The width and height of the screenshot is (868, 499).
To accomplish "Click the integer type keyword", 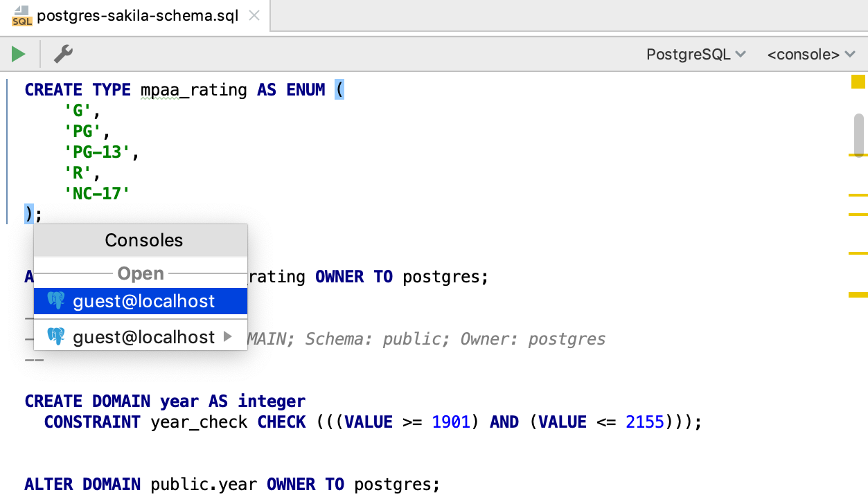I will click(272, 401).
